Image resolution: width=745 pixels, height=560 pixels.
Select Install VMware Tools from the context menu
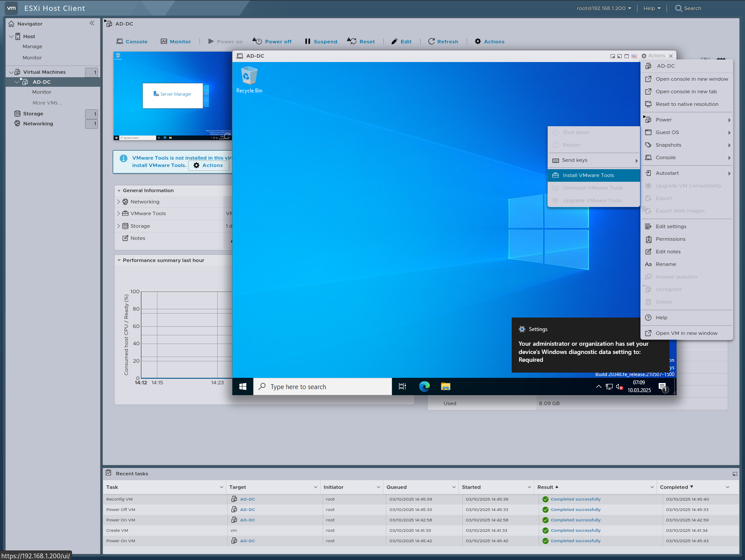[x=588, y=175]
